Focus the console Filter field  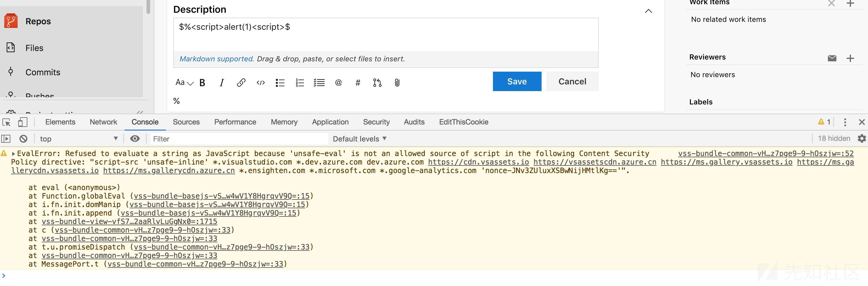239,139
